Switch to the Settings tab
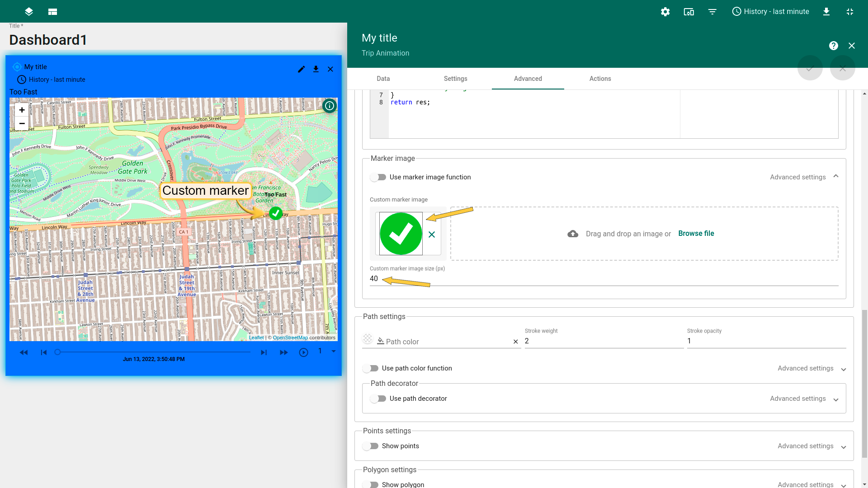Image resolution: width=868 pixels, height=488 pixels. [456, 79]
